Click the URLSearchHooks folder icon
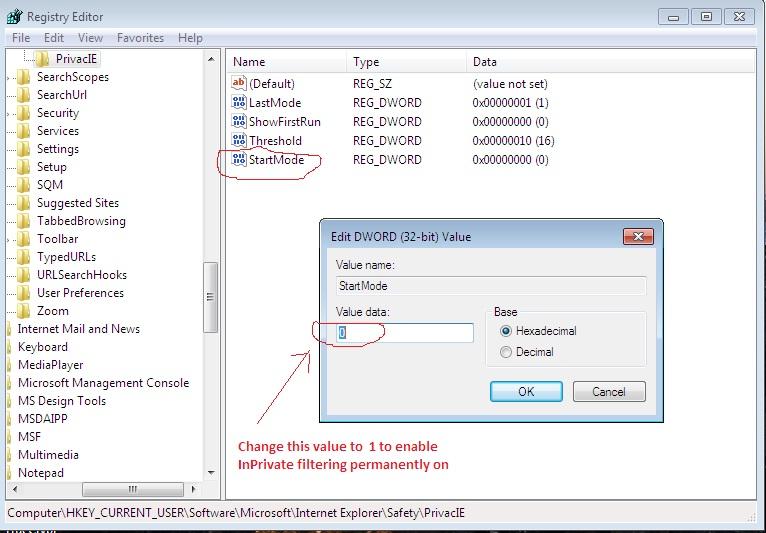The width and height of the screenshot is (766, 533). point(23,275)
